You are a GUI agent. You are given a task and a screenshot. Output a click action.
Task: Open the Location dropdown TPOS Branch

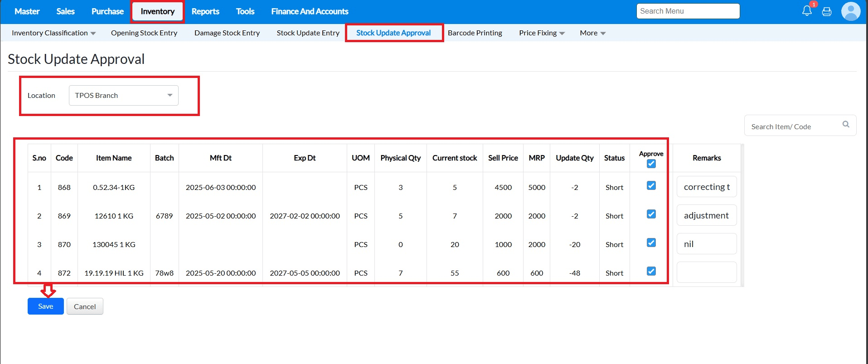click(123, 95)
